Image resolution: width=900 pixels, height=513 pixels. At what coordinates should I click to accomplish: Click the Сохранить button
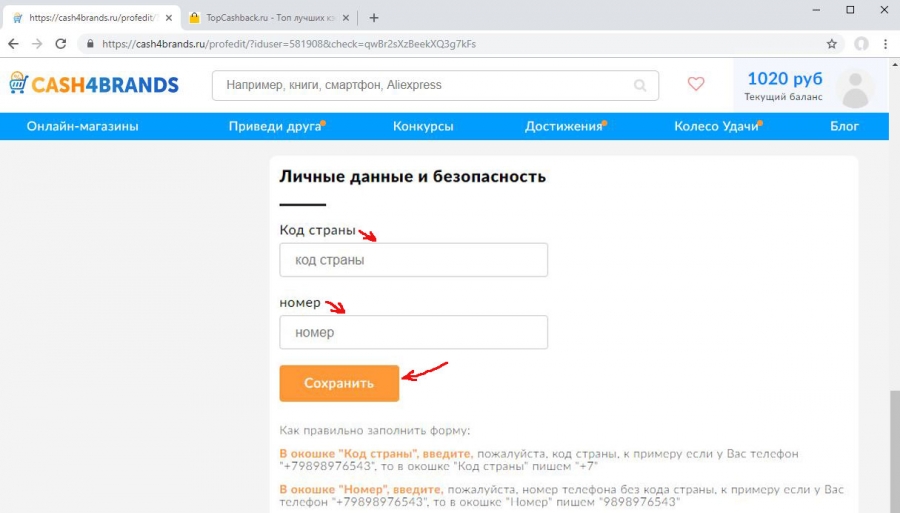tap(339, 383)
